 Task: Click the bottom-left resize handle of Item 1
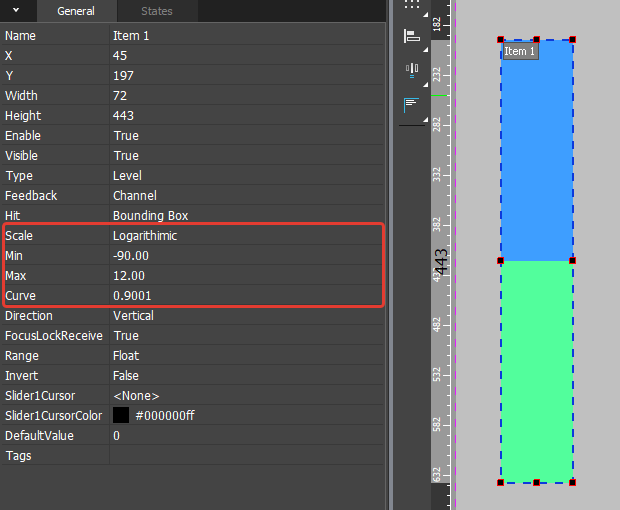501,483
